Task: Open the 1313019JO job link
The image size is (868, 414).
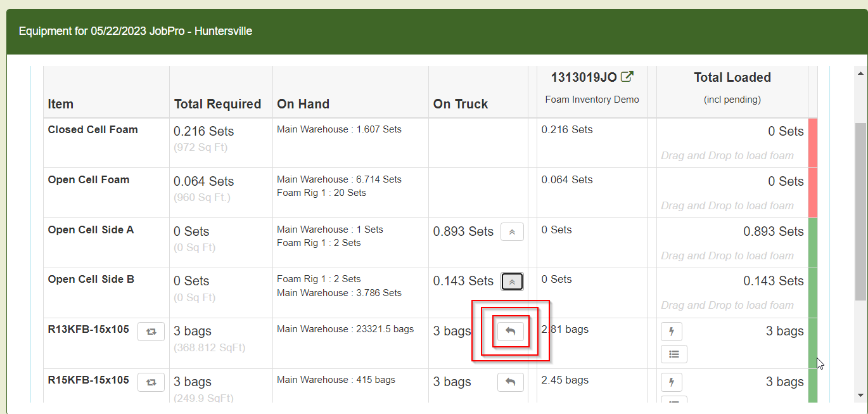Action: click(x=584, y=77)
